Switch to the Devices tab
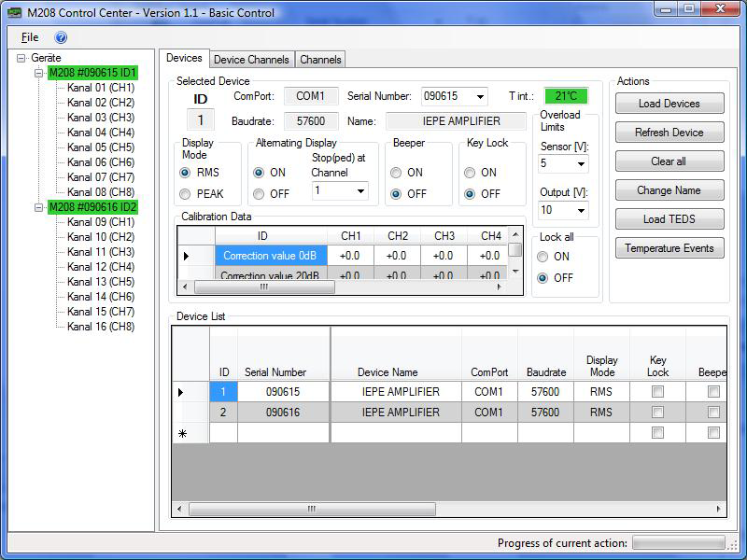 (184, 59)
